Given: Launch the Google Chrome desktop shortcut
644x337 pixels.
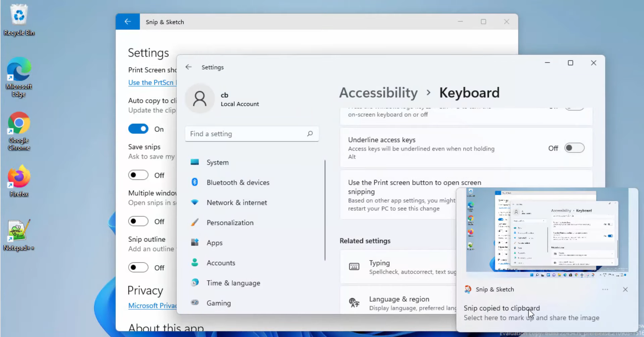Looking at the screenshot, I should (19, 131).
